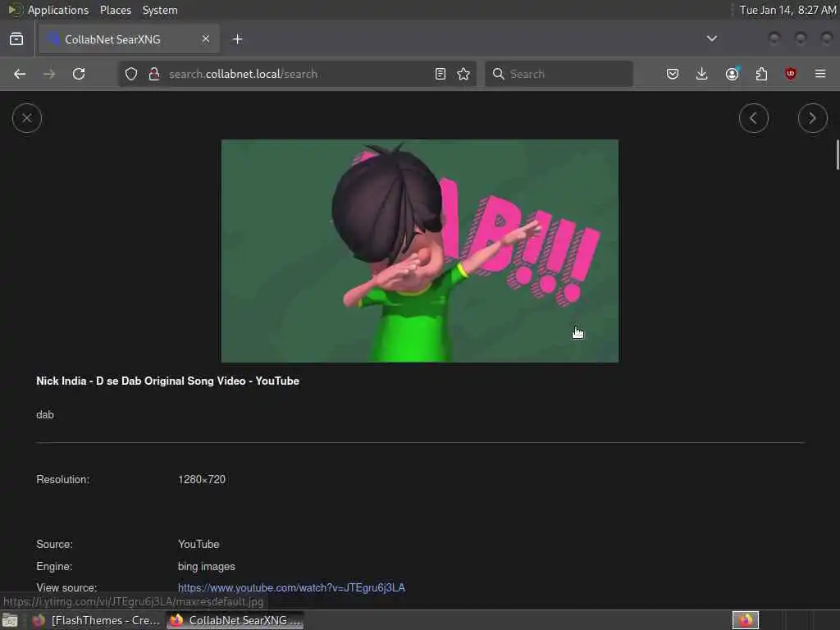Click the 1280×720 resolution value
Screen dimensions: 840x630
pyautogui.click(x=202, y=479)
